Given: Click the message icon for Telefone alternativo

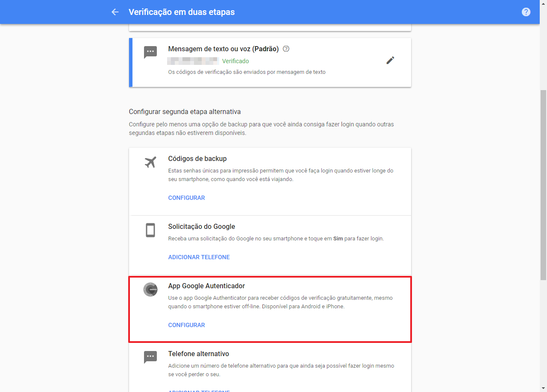Looking at the screenshot, I should pos(150,357).
